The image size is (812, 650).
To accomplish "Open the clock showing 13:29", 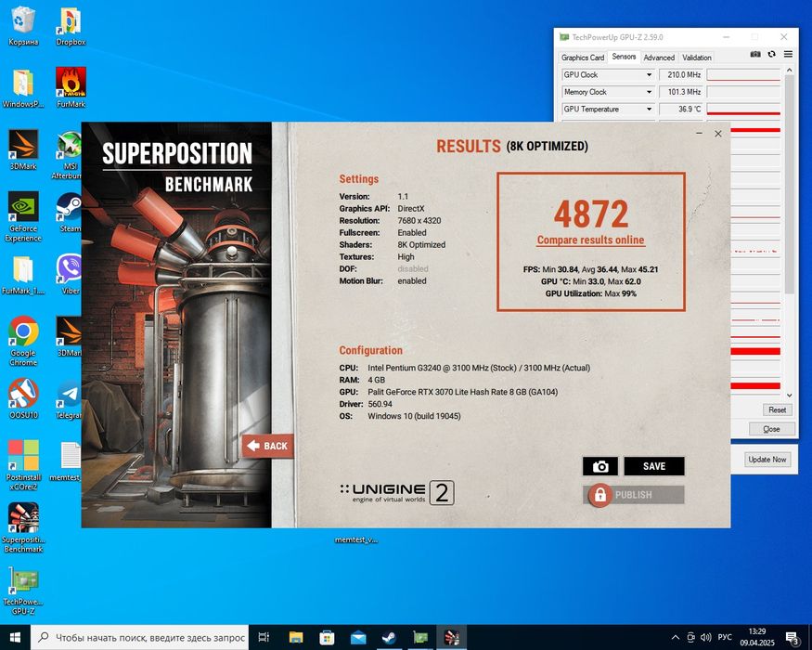I will tap(757, 637).
